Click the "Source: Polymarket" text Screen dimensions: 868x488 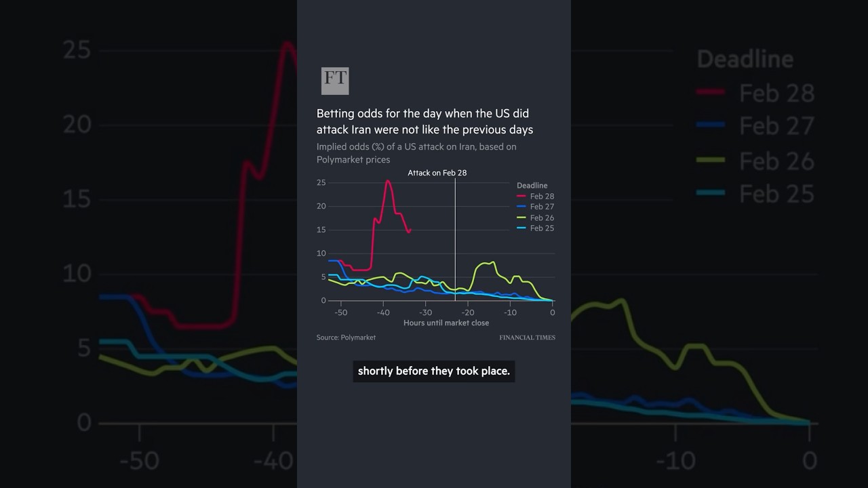[x=346, y=338]
